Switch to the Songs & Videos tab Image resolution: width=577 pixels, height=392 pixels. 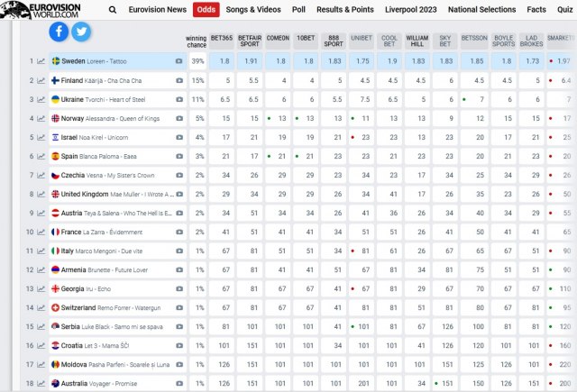(253, 9)
